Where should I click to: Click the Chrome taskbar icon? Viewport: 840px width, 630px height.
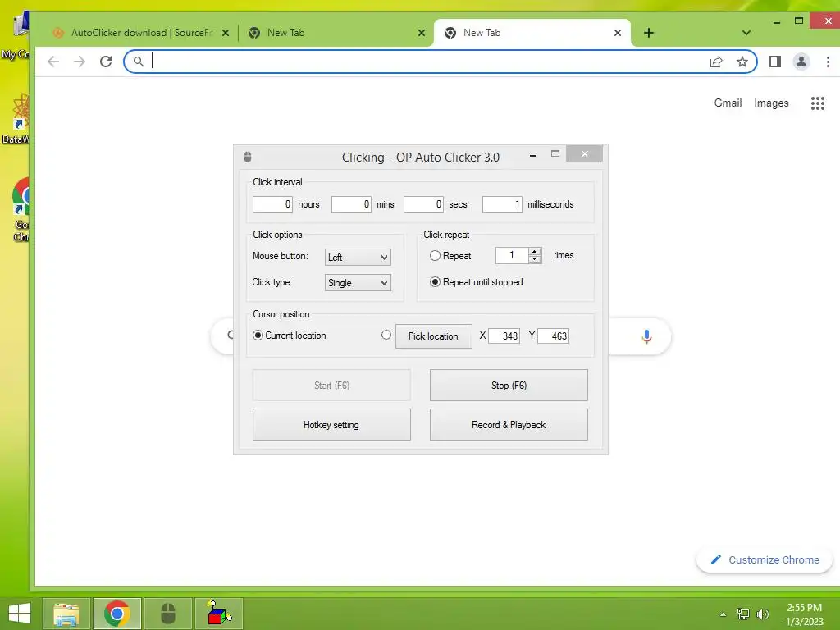[x=117, y=614]
